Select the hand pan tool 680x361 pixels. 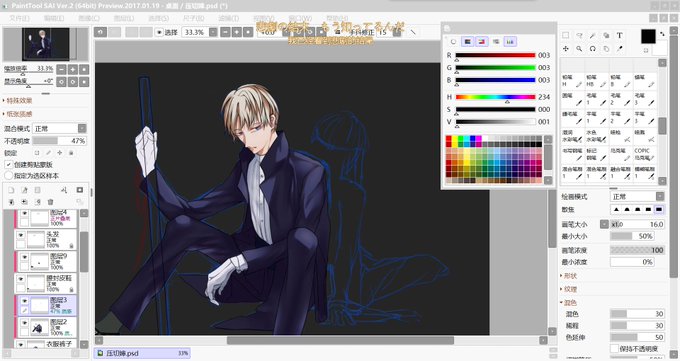[606, 49]
